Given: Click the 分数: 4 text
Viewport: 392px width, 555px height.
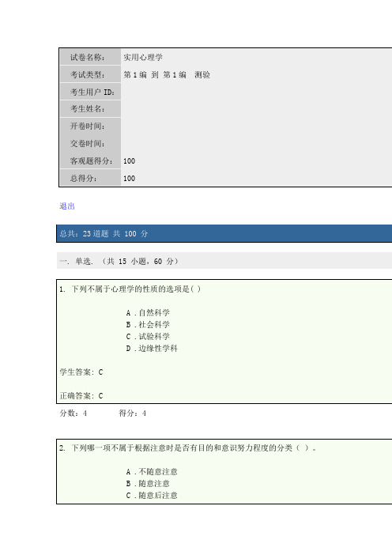Looking at the screenshot, I should [x=73, y=413].
